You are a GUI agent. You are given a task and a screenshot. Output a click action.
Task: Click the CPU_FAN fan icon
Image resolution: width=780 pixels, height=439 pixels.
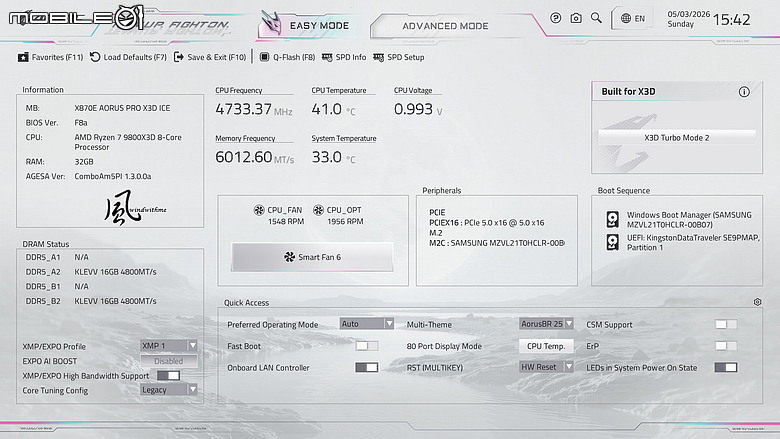259,210
